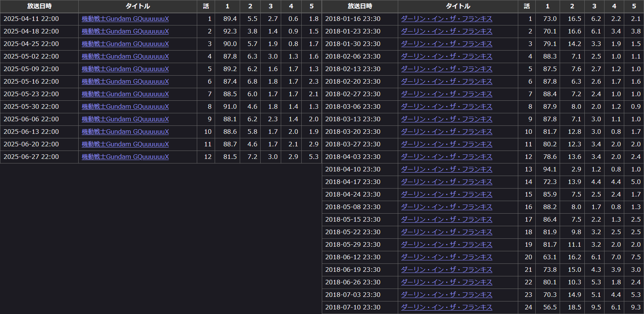Image resolution: width=644 pixels, height=314 pixels.
Task: Click the 放送日時 header in the フランキス table
Action: pyautogui.click(x=360, y=6)
